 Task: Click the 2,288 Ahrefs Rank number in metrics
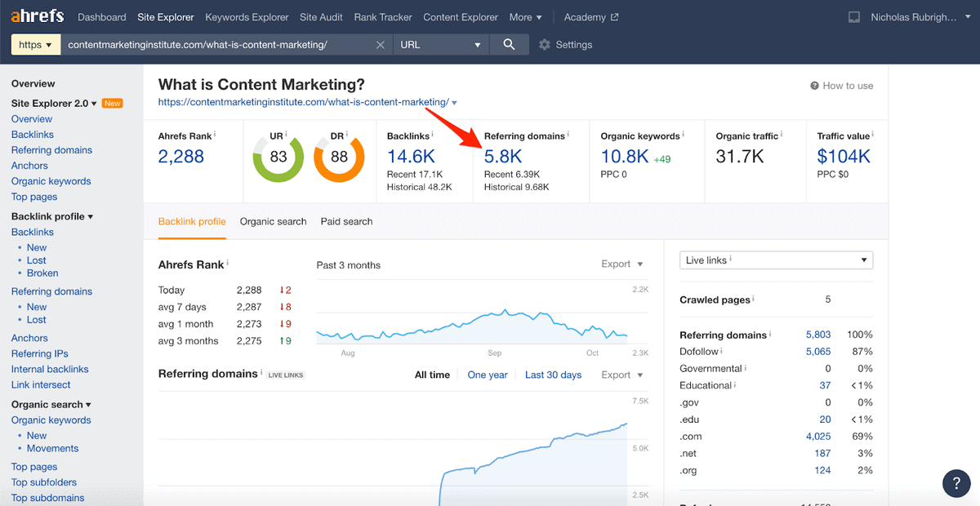[181, 157]
